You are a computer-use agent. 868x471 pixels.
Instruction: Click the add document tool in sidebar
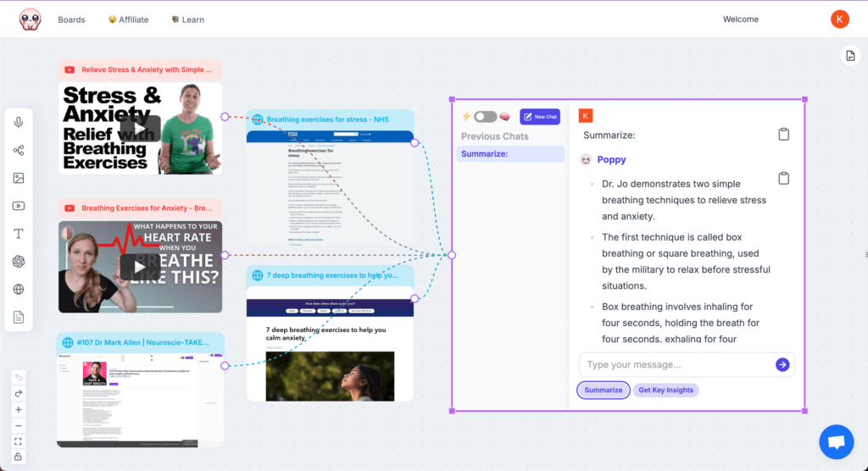[19, 318]
